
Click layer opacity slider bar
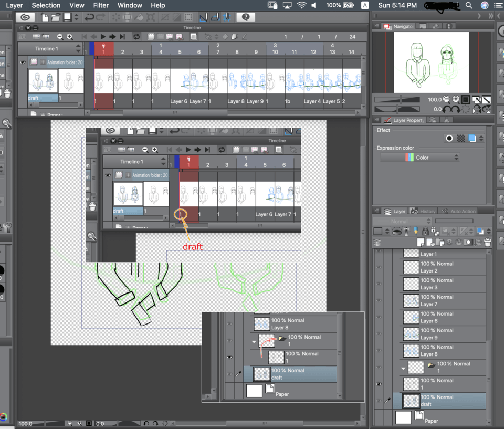pyautogui.click(x=454, y=221)
